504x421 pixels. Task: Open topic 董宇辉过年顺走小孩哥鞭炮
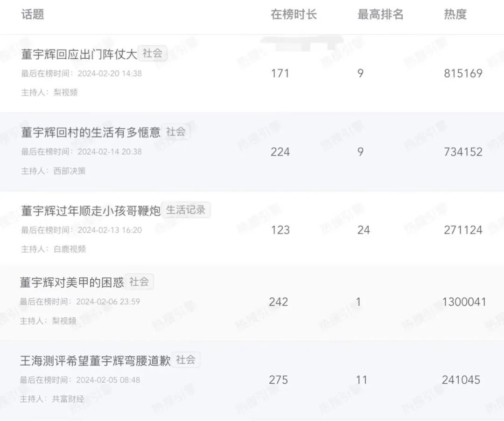point(91,211)
